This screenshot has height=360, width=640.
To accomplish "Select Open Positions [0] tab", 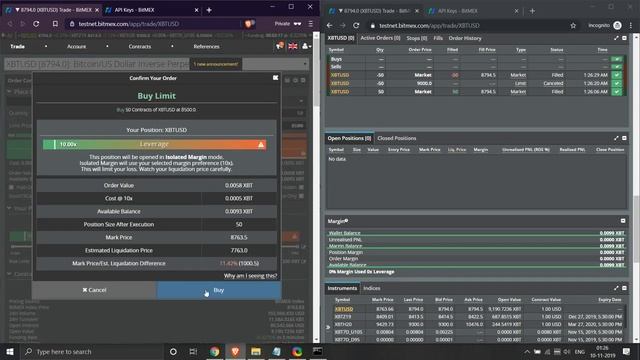I will coord(349,138).
